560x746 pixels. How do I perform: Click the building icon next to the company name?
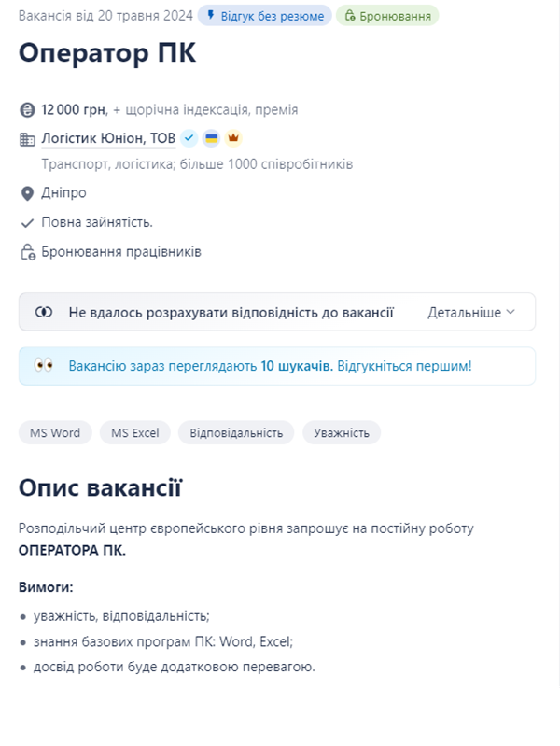click(x=27, y=139)
